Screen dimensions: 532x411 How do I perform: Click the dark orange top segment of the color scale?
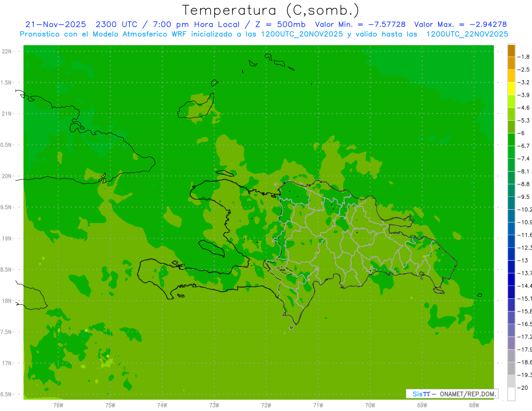pyautogui.click(x=511, y=51)
